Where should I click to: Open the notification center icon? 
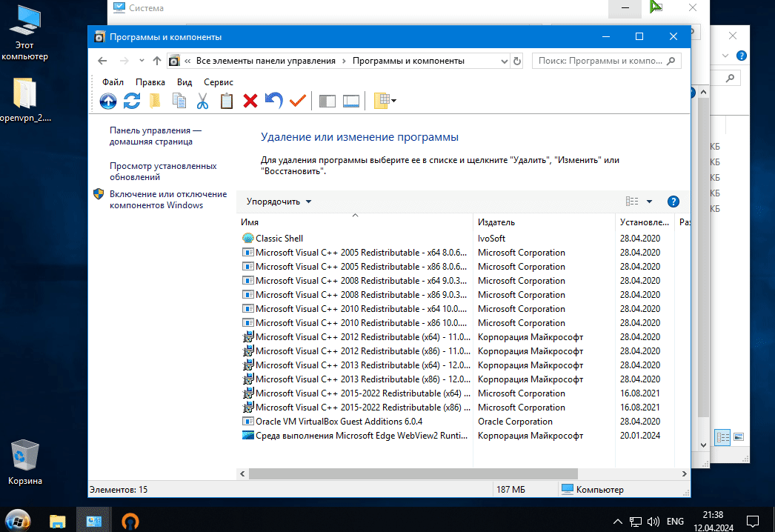tap(752, 521)
